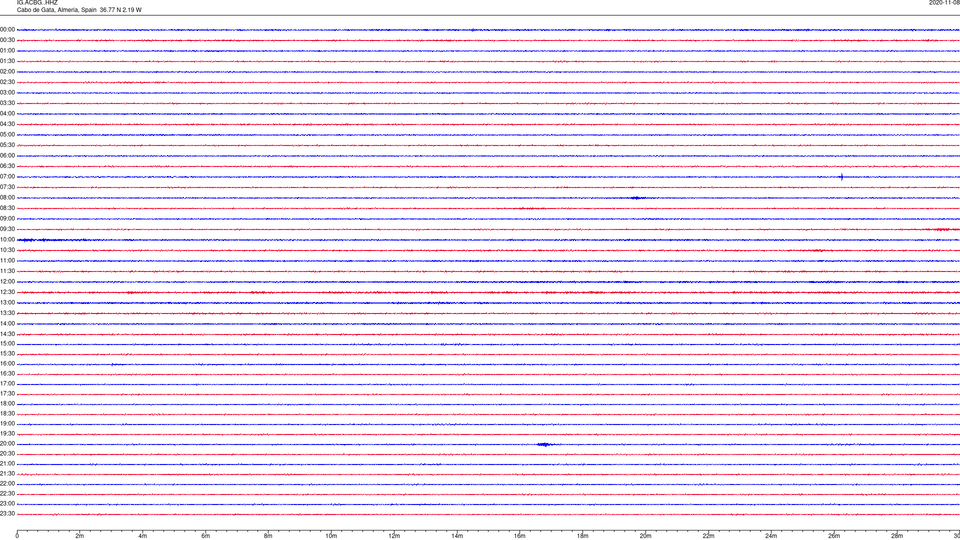Click the 18:00 time label
The image size is (960, 540).
click(x=7, y=404)
